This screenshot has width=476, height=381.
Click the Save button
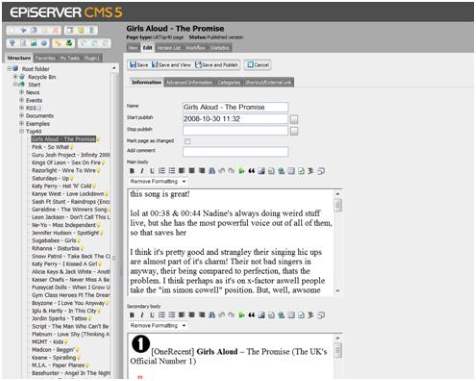click(x=139, y=65)
